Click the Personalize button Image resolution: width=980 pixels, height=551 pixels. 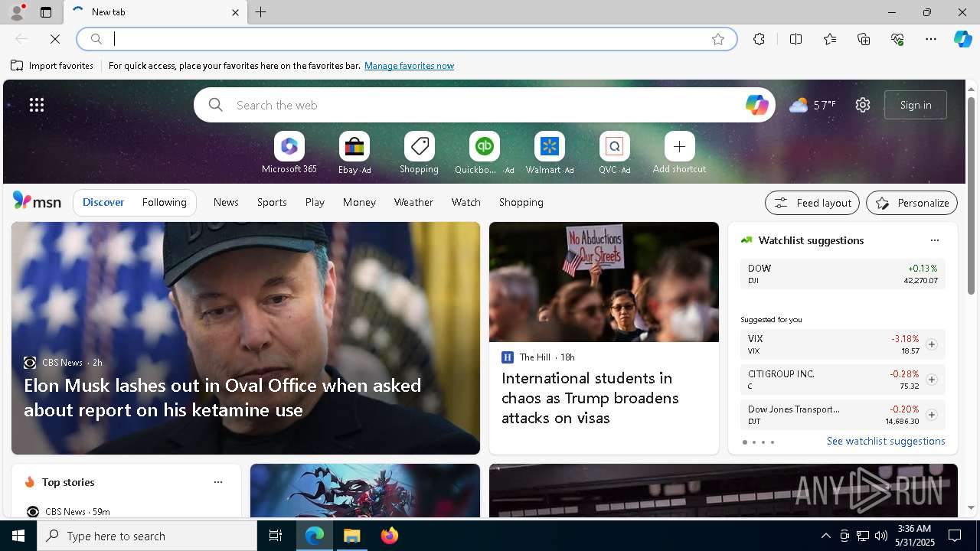(x=912, y=203)
